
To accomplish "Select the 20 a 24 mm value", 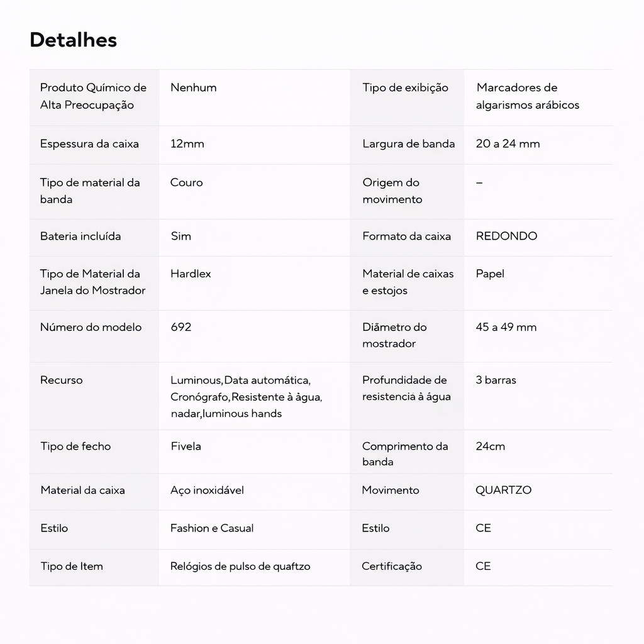I will click(508, 143).
